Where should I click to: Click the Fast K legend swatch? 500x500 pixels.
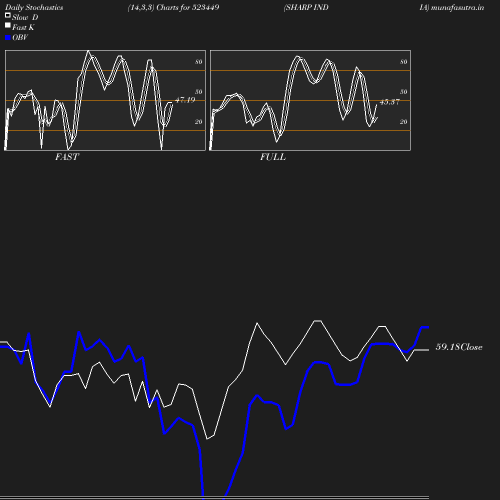(x=8, y=25)
